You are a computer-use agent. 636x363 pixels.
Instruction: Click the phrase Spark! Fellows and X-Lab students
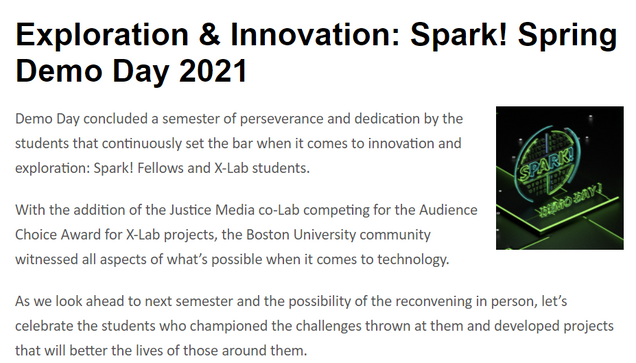click(x=202, y=168)
